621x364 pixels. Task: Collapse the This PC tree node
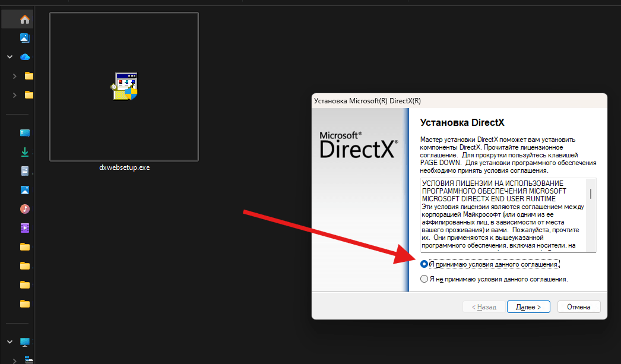(9, 342)
